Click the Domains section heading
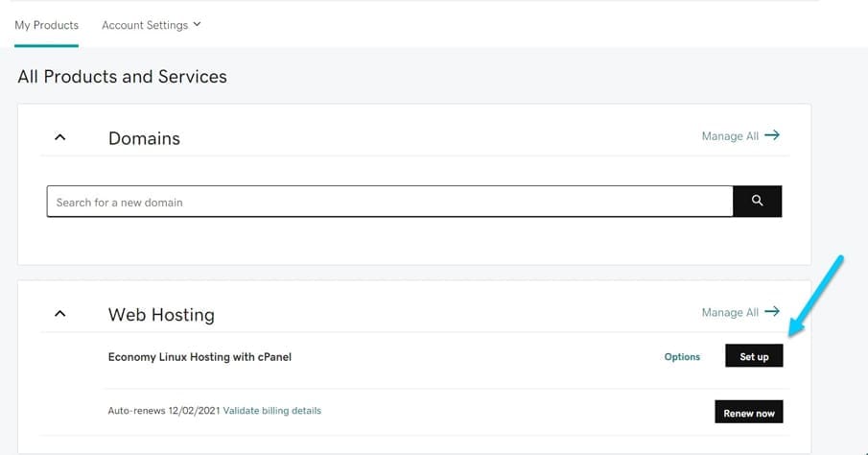 point(144,138)
